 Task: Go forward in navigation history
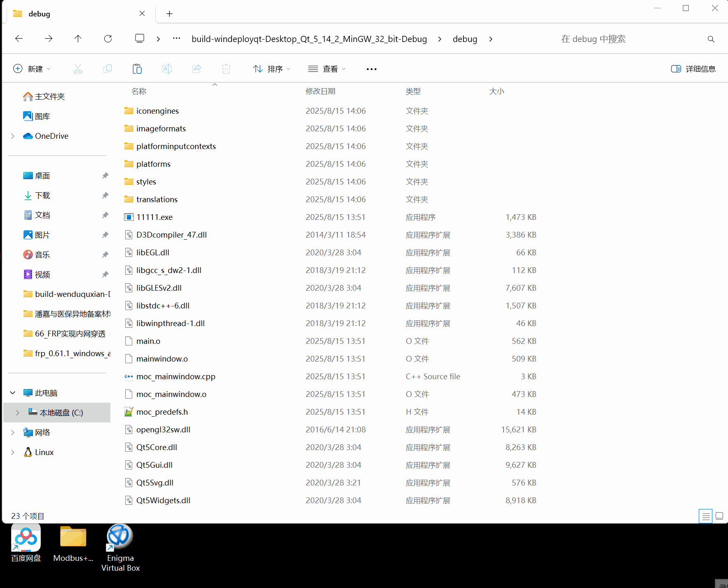49,39
